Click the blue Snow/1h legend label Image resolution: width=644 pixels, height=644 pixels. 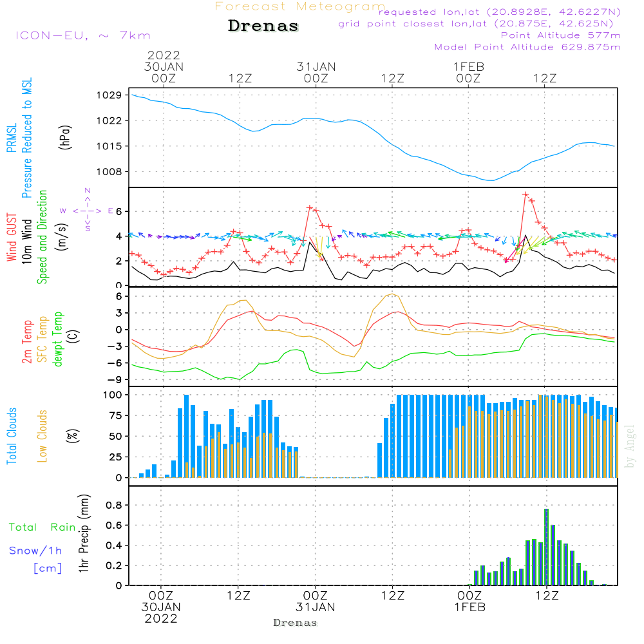36,551
